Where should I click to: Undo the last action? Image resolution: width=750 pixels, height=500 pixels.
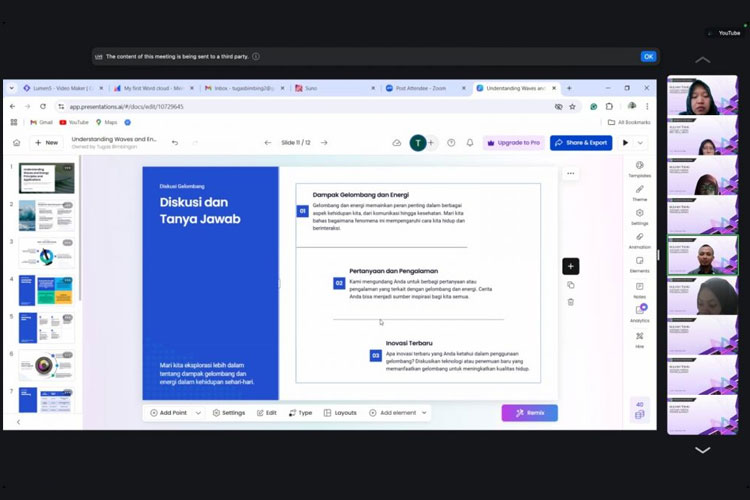(x=175, y=143)
